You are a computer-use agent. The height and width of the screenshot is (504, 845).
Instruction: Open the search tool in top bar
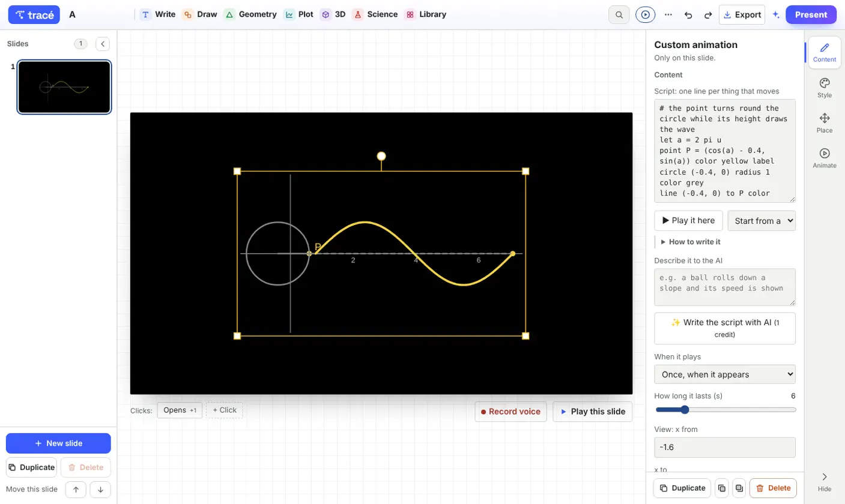[x=619, y=14]
